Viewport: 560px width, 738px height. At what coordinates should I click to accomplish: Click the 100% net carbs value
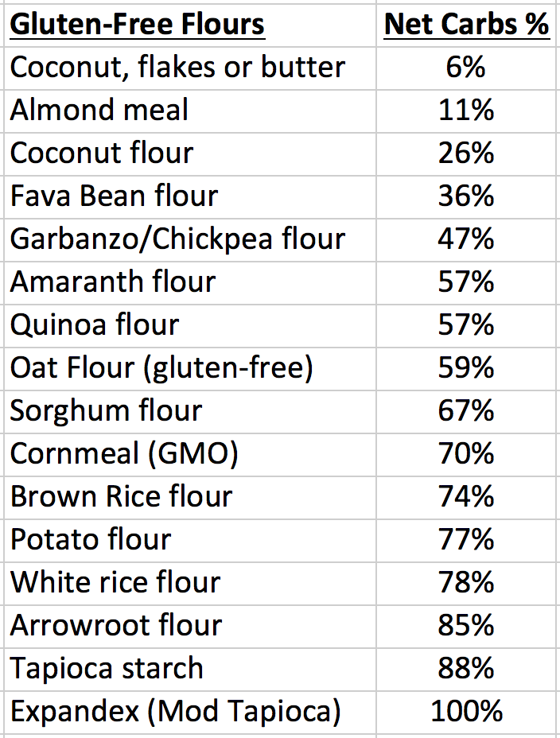pos(466,711)
